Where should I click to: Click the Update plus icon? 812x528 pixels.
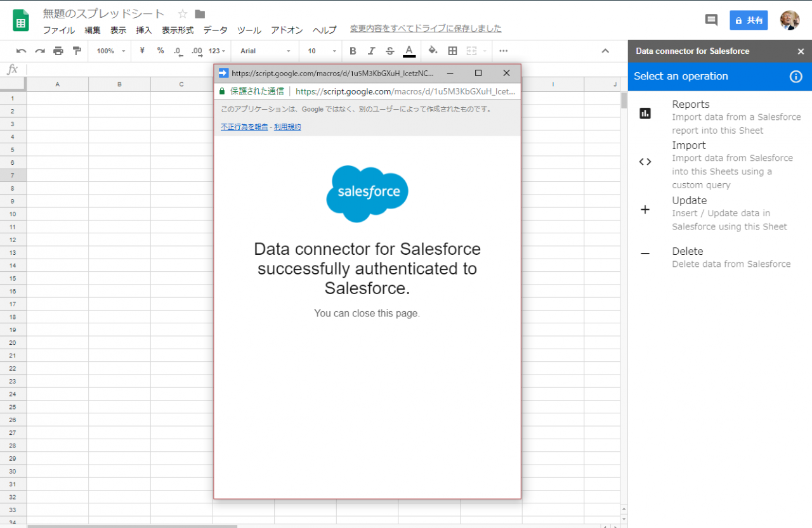tap(645, 210)
